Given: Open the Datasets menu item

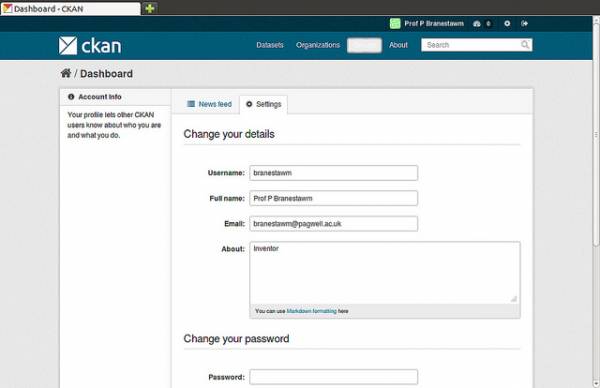Looking at the screenshot, I should [x=270, y=45].
